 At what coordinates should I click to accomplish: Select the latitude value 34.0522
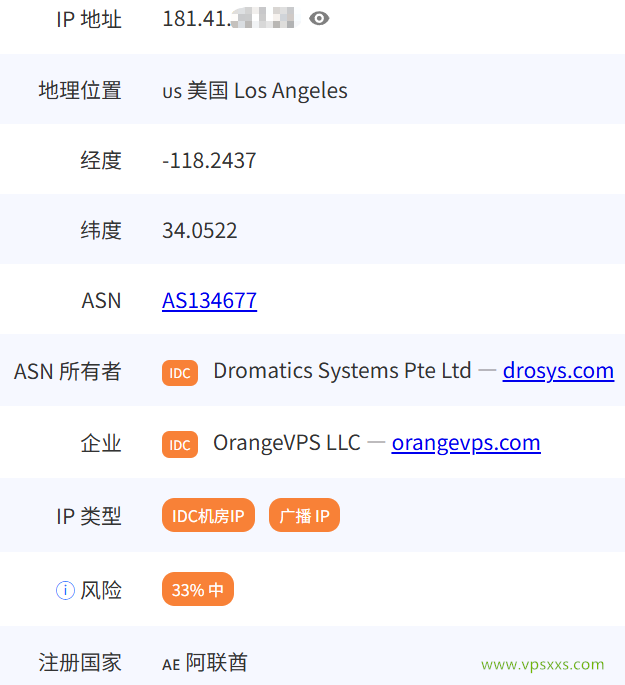click(x=200, y=231)
